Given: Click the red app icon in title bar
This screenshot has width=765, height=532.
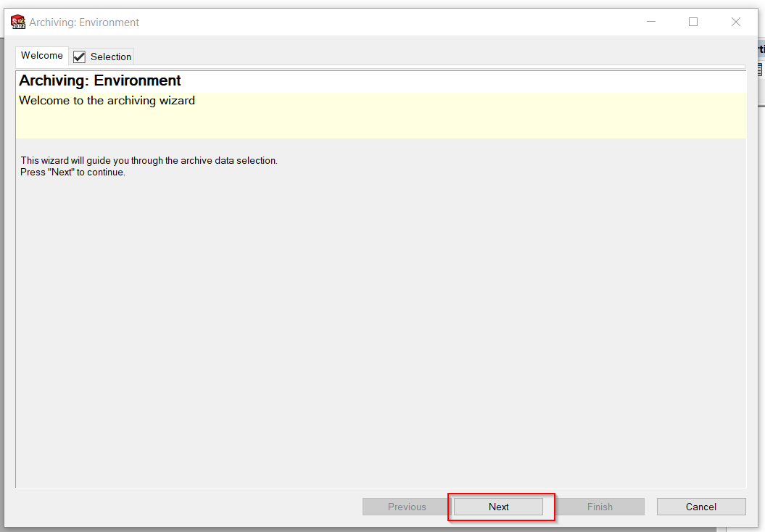Looking at the screenshot, I should coord(18,22).
